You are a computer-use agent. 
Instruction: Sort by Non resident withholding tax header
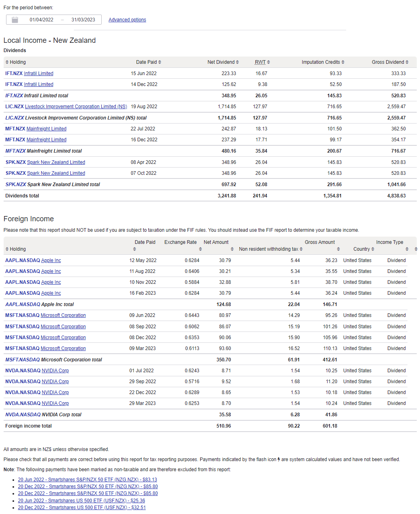coord(271,249)
